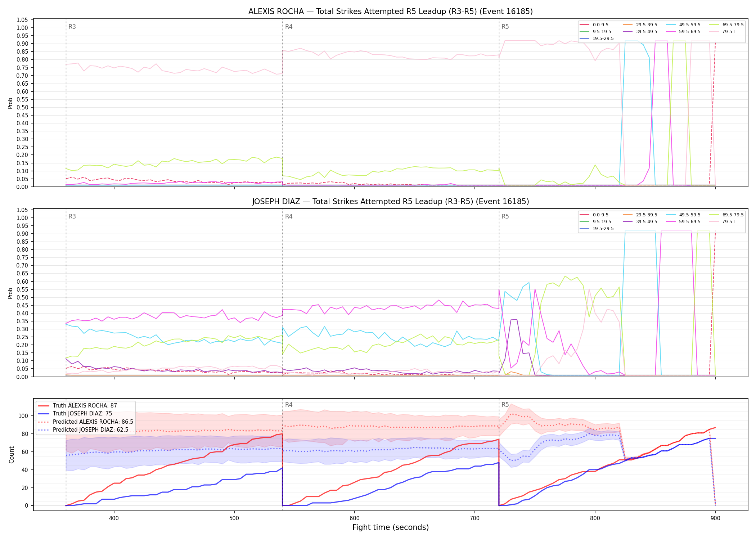Screen dimensions: 756x540
Task: Click 'Predicted ALEXIS ROCHA: 86.5' legend entry
Action: pyautogui.click(x=86, y=422)
